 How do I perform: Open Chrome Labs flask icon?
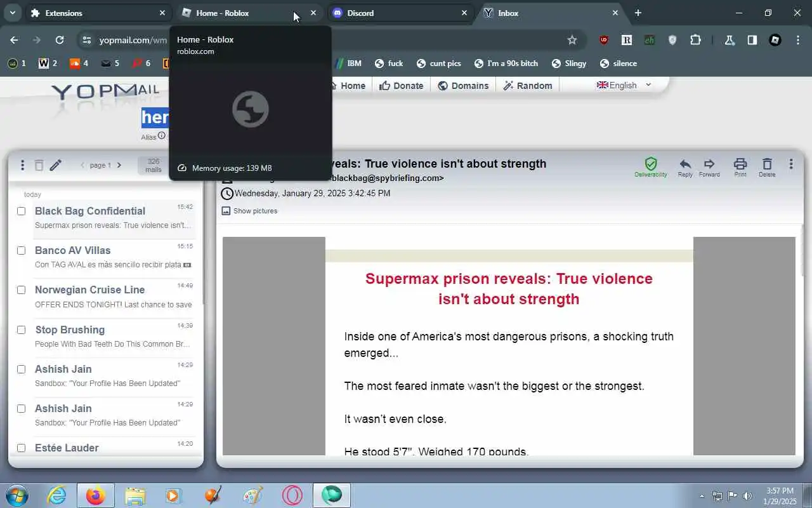point(730,40)
